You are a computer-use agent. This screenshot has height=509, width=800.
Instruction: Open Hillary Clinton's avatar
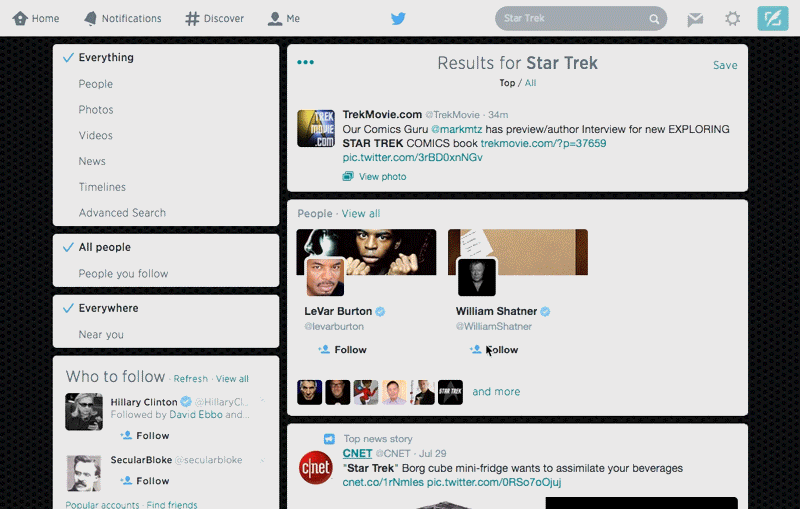coord(84,412)
